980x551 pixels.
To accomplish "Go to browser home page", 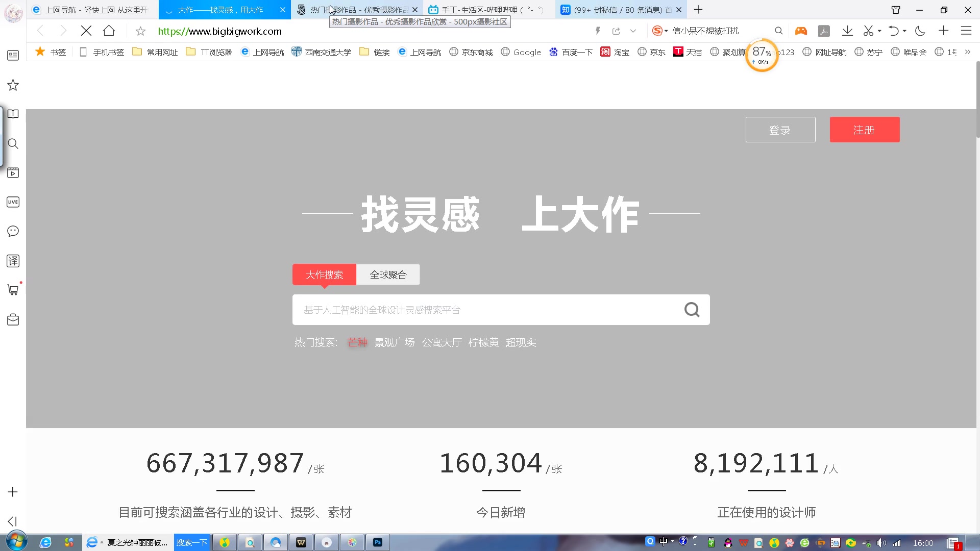I will click(x=109, y=31).
